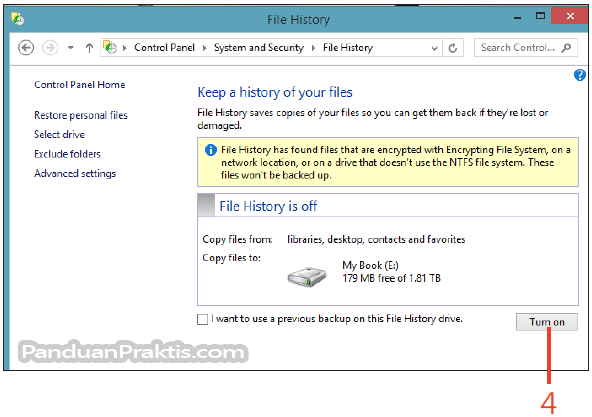
Task: Click the Forward navigation arrow
Action: pyautogui.click(x=49, y=48)
